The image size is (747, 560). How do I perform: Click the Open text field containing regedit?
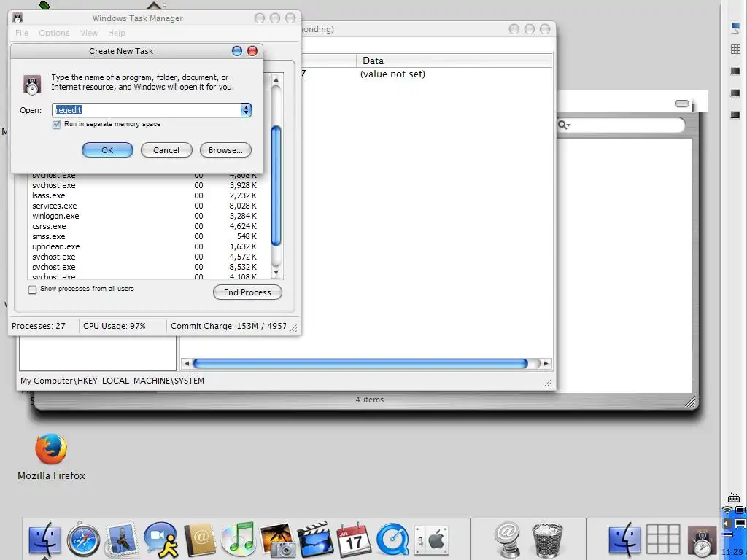pos(146,110)
